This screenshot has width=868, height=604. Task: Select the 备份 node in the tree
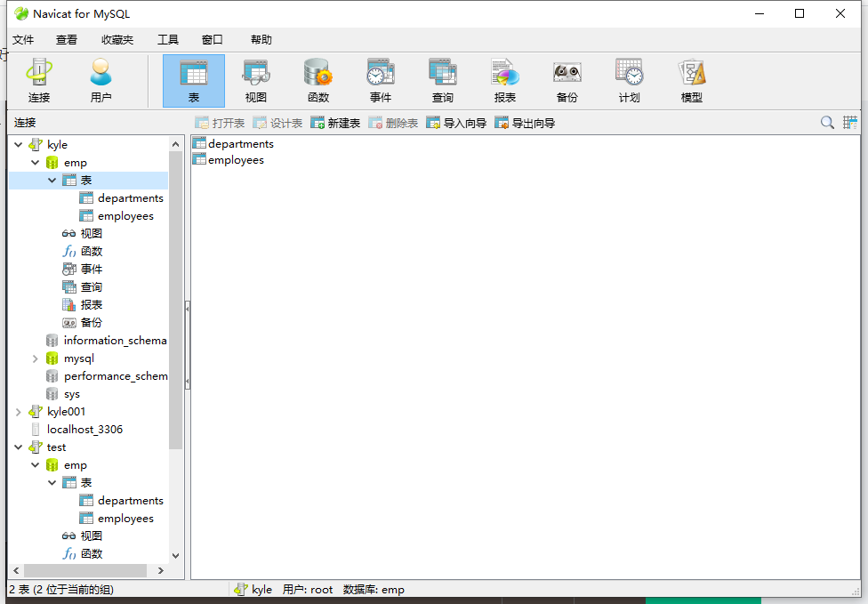tap(83, 322)
